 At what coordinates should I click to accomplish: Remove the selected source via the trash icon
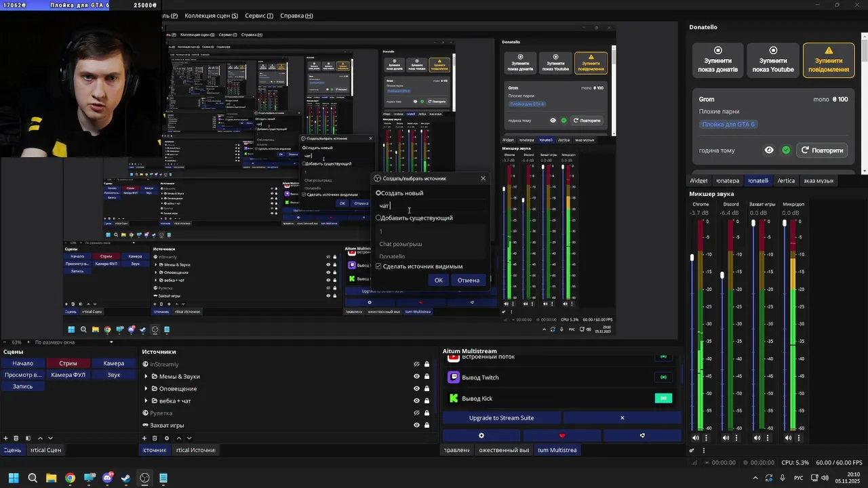[155, 439]
